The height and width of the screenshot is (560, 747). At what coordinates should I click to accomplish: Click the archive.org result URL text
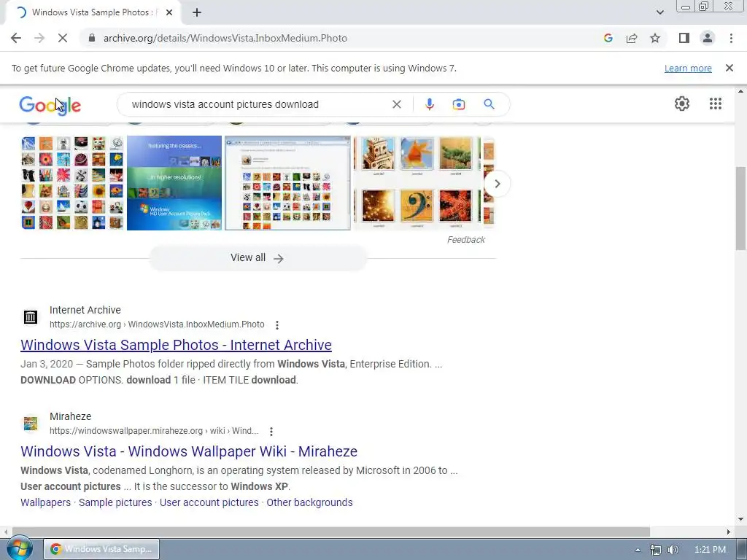tap(157, 324)
